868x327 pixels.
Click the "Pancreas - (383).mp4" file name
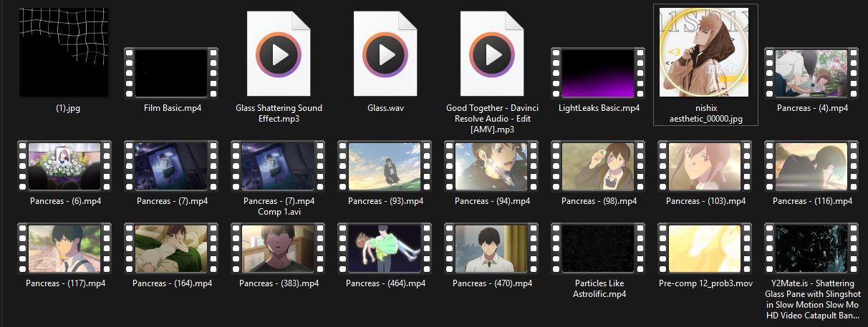(279, 283)
